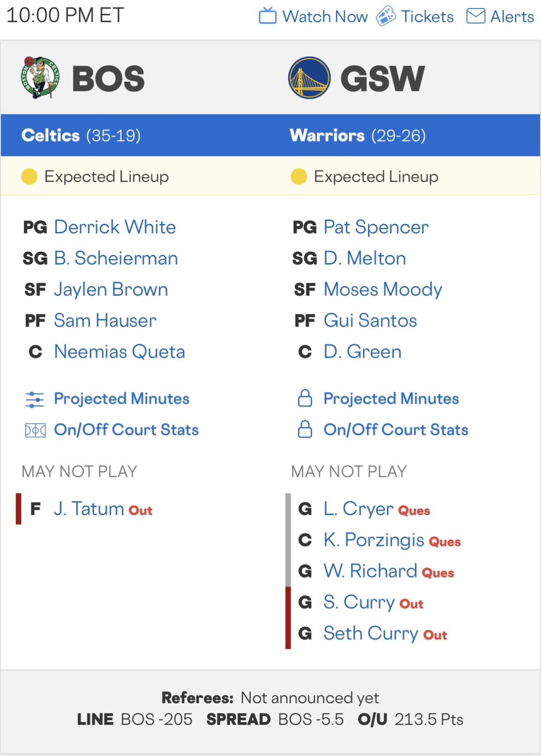Viewport: 541px width, 756px height.
Task: Click the Celtics On/Off Court Stats court icon
Action: [35, 430]
